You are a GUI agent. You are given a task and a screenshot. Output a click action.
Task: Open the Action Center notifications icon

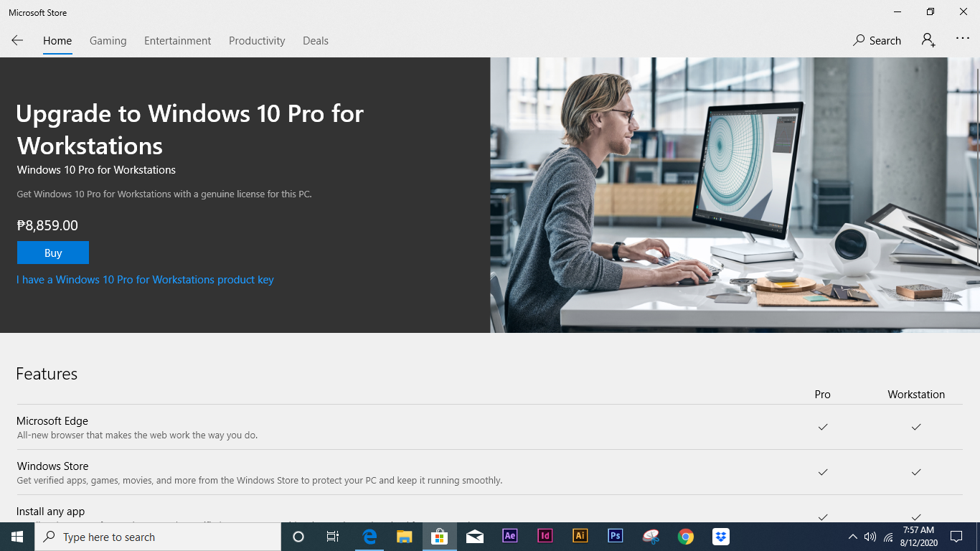[956, 537]
